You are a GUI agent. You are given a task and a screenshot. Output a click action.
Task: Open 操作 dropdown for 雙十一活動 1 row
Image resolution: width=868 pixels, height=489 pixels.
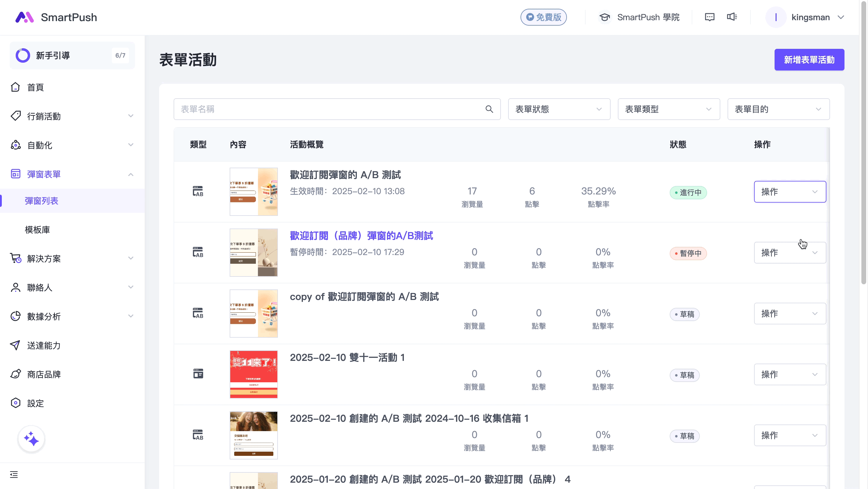(790, 374)
